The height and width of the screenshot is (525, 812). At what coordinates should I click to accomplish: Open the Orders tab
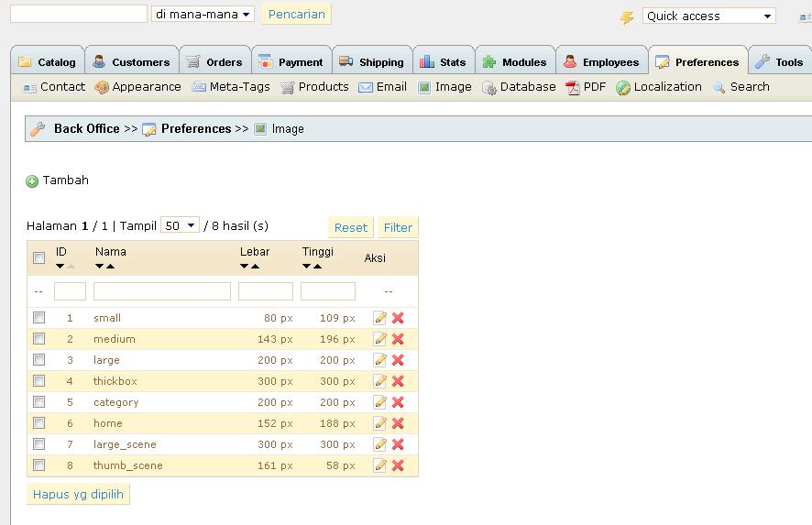pos(214,62)
